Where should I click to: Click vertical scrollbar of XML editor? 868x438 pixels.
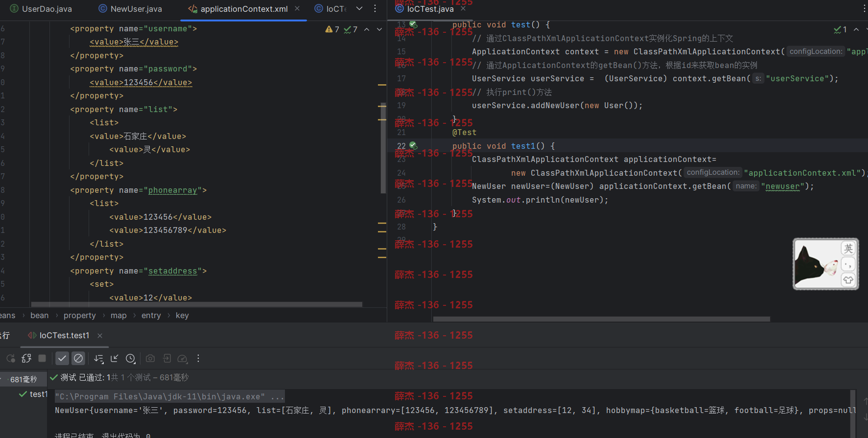tap(383, 148)
